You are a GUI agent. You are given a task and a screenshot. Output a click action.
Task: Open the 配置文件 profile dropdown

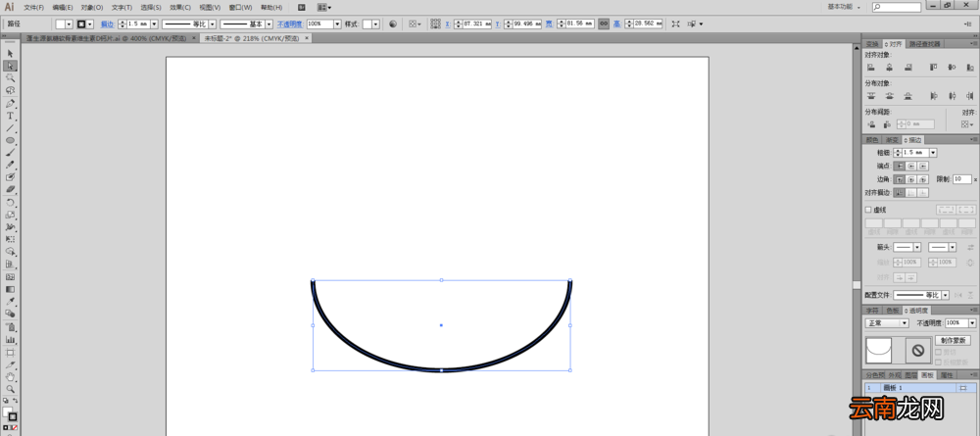coord(945,295)
